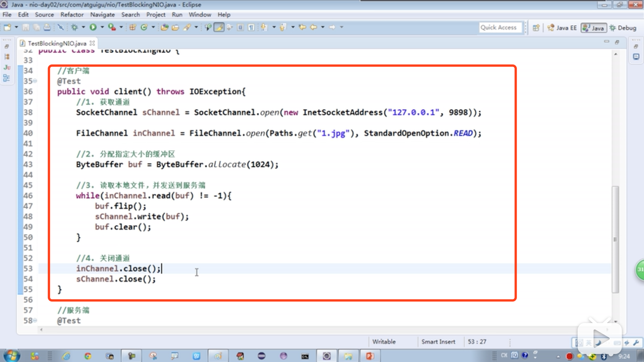Toggle Skip All Breakpoints

(61, 27)
